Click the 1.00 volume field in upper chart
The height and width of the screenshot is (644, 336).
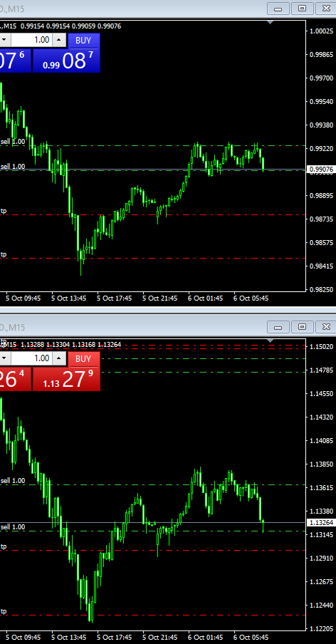tap(31, 40)
